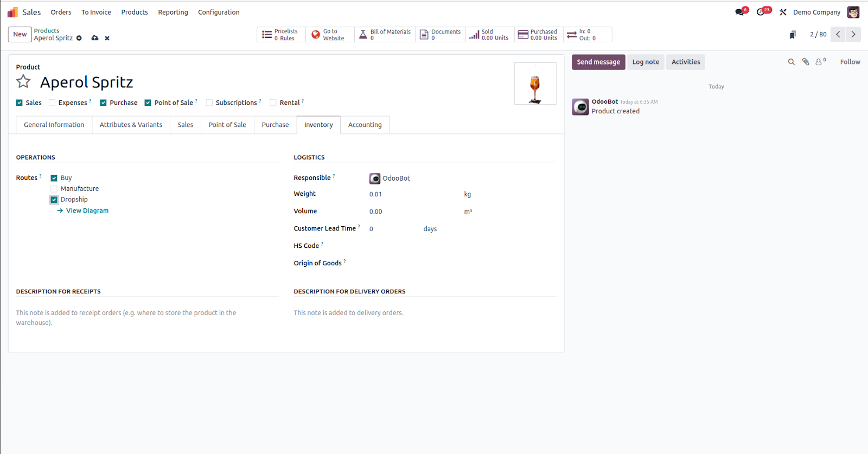The height and width of the screenshot is (454, 868).
Task: Open the Configuration menu
Action: 219,12
